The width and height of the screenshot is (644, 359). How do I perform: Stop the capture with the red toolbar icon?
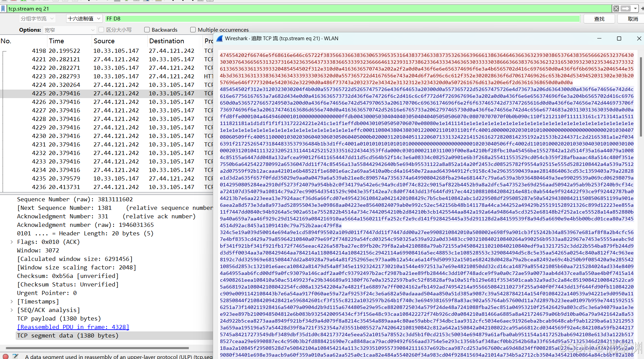(14, 1)
